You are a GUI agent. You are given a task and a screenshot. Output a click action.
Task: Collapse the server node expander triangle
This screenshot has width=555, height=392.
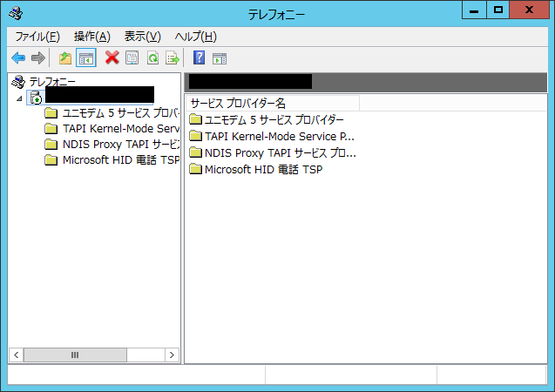pos(19,98)
